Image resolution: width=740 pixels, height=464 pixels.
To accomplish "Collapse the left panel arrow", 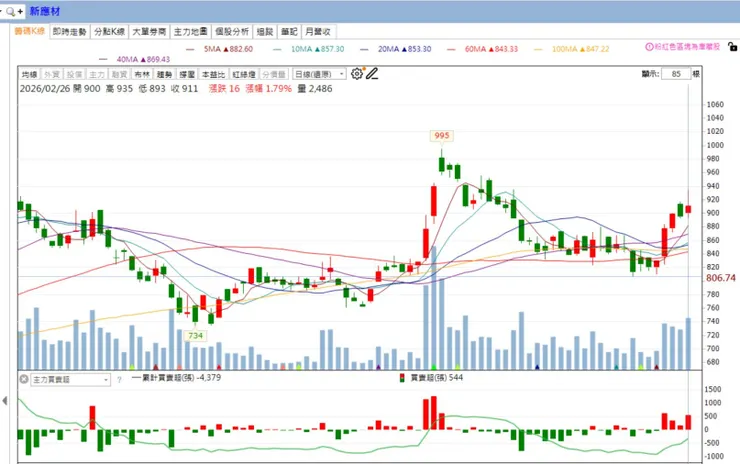I will tap(5, 401).
